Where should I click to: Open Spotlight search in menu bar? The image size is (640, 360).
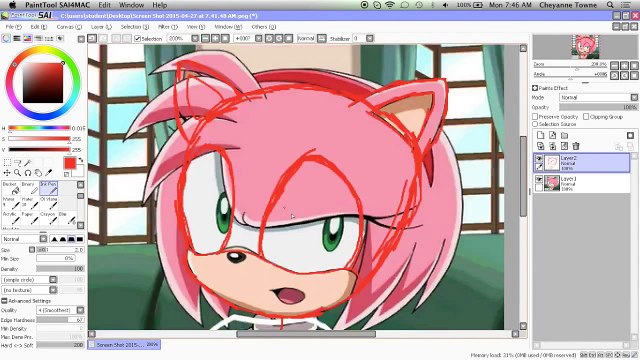[610, 5]
